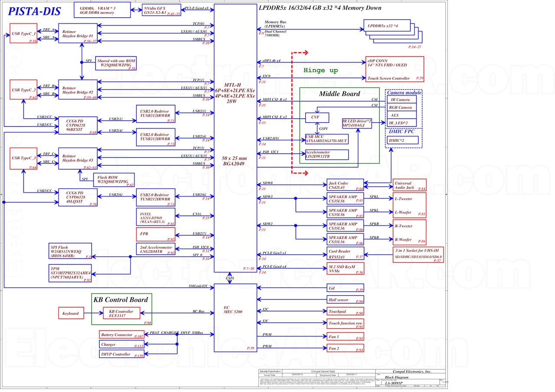The width and height of the screenshot is (555, 392).
Task: Select the USB TypeC_1 connector block
Action: click(24, 33)
